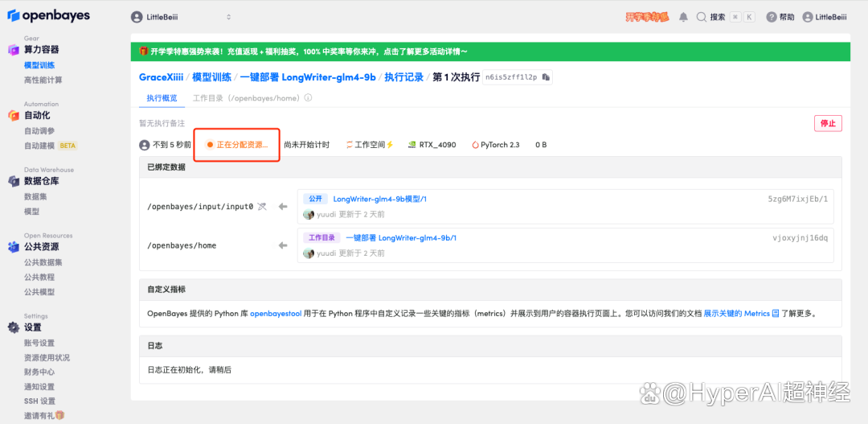
Task: Open 模型训练 in sidebar
Action: pyautogui.click(x=39, y=65)
